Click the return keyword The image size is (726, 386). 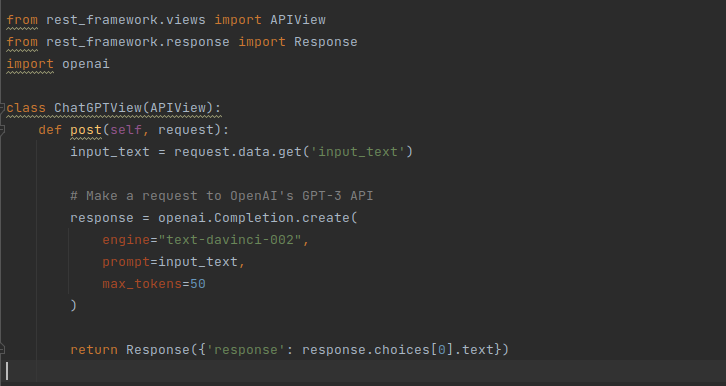(94, 350)
